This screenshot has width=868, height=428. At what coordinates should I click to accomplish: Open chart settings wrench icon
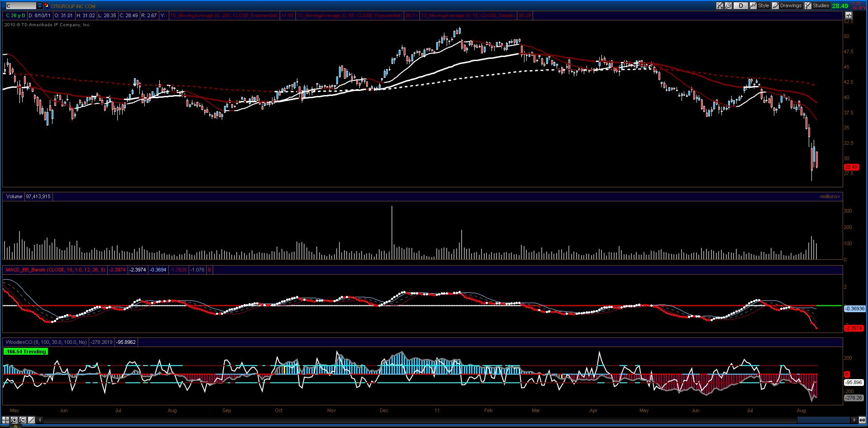(728, 6)
